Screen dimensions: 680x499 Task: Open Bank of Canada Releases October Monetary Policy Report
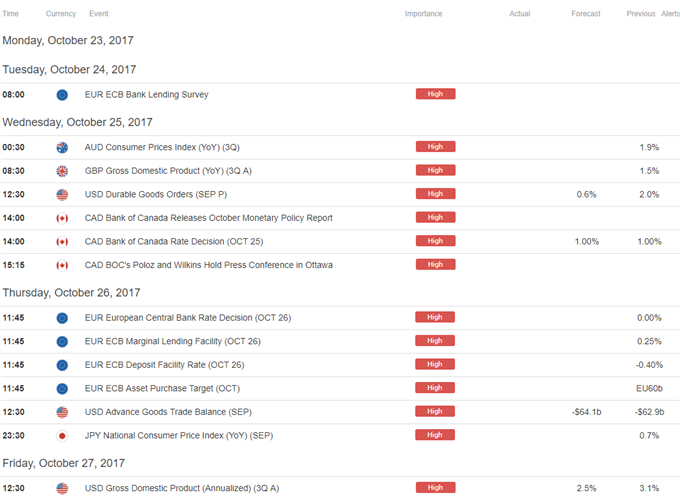click(209, 218)
